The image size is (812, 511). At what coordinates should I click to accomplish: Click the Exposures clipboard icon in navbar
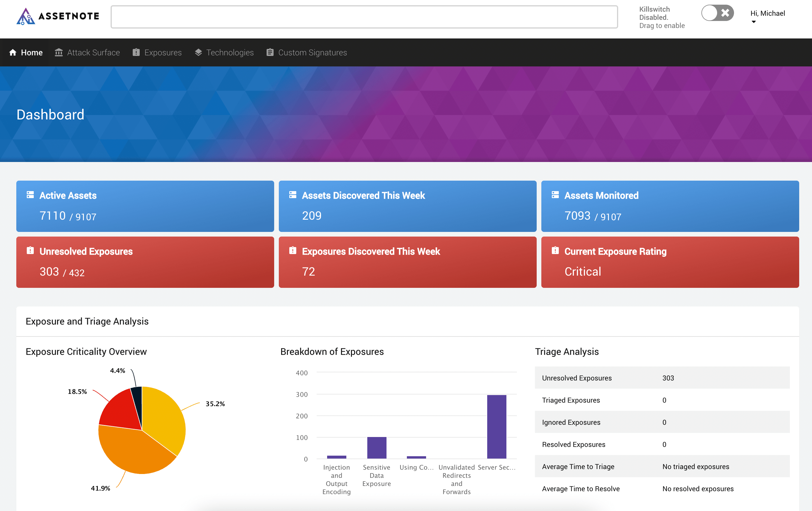136,52
